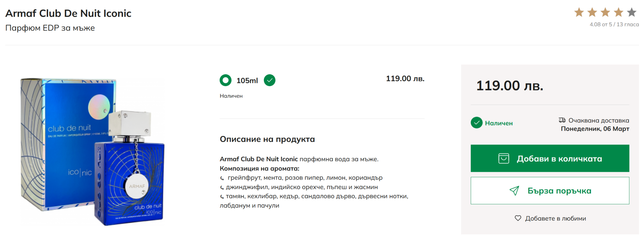Click the 'Парфюм EDP за мъже' subtitle
644x241 pixels.
click(x=50, y=28)
